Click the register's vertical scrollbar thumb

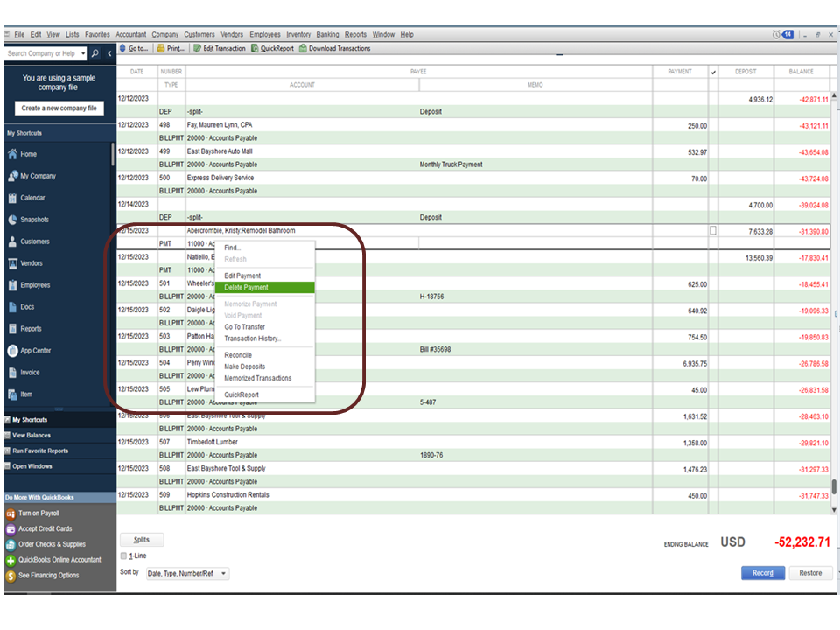click(x=834, y=487)
